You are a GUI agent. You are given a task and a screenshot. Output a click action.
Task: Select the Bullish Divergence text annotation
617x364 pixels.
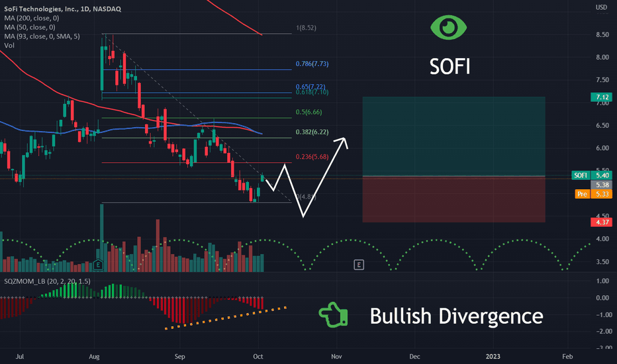click(456, 316)
